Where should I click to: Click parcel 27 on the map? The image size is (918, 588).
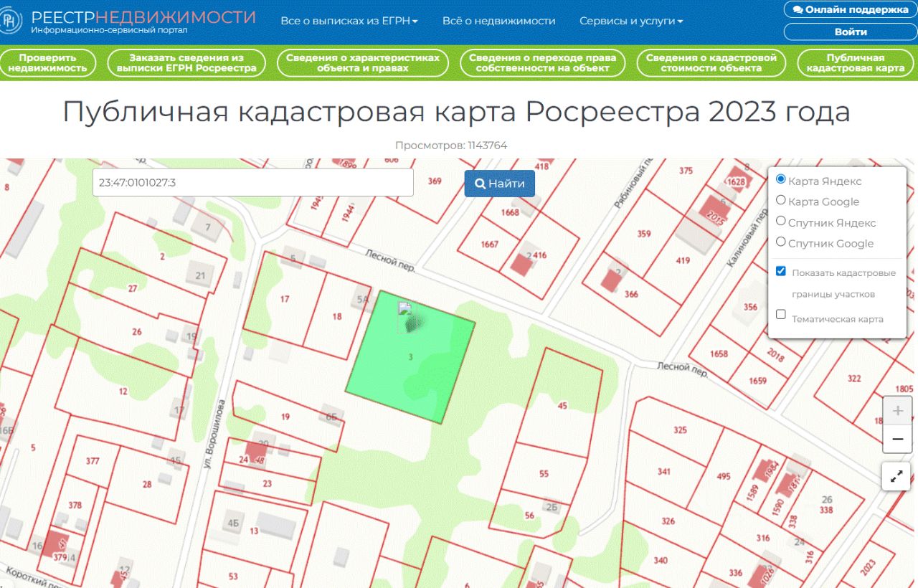[132, 289]
